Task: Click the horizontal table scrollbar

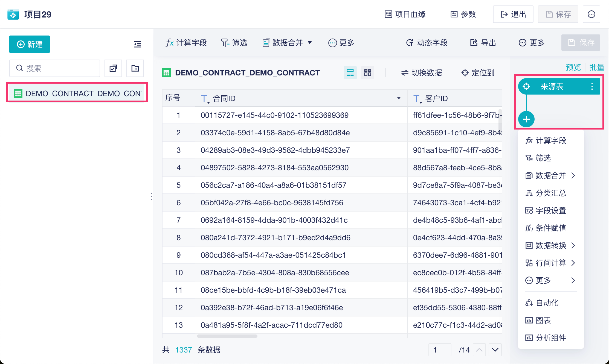Action: click(227, 336)
